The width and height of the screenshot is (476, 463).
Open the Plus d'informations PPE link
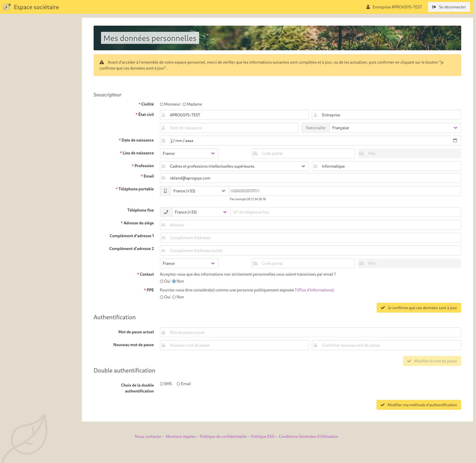pyautogui.click(x=315, y=290)
